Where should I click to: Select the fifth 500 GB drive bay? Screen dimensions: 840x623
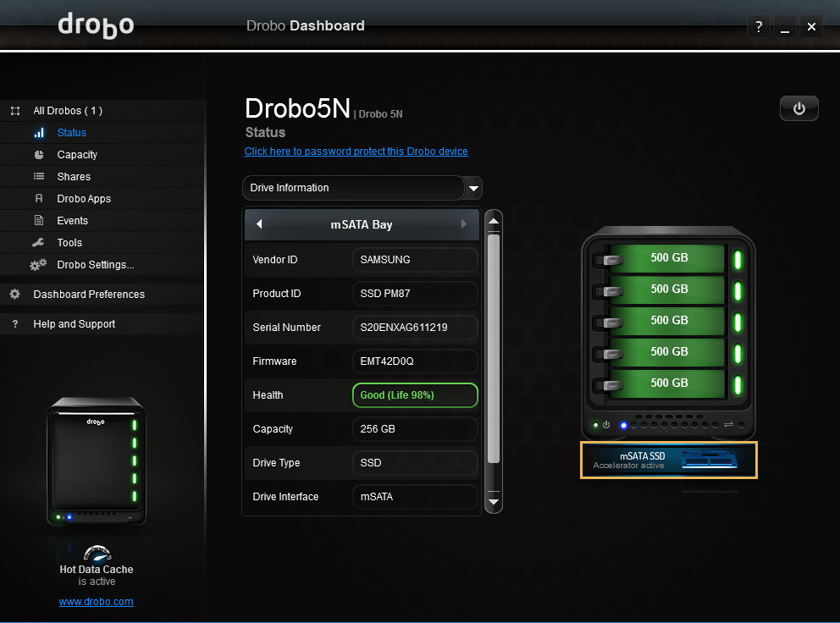pyautogui.click(x=669, y=383)
